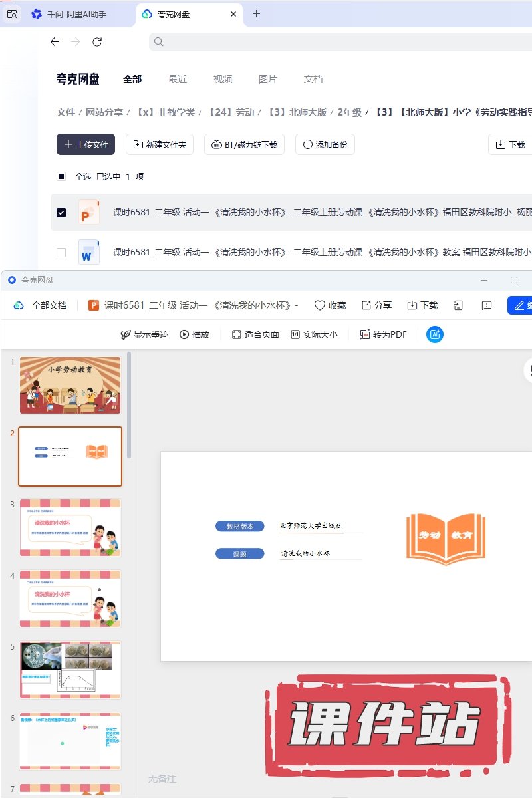Check the Word document 教案 checkbox
The width and height of the screenshot is (532, 798).
[61, 253]
